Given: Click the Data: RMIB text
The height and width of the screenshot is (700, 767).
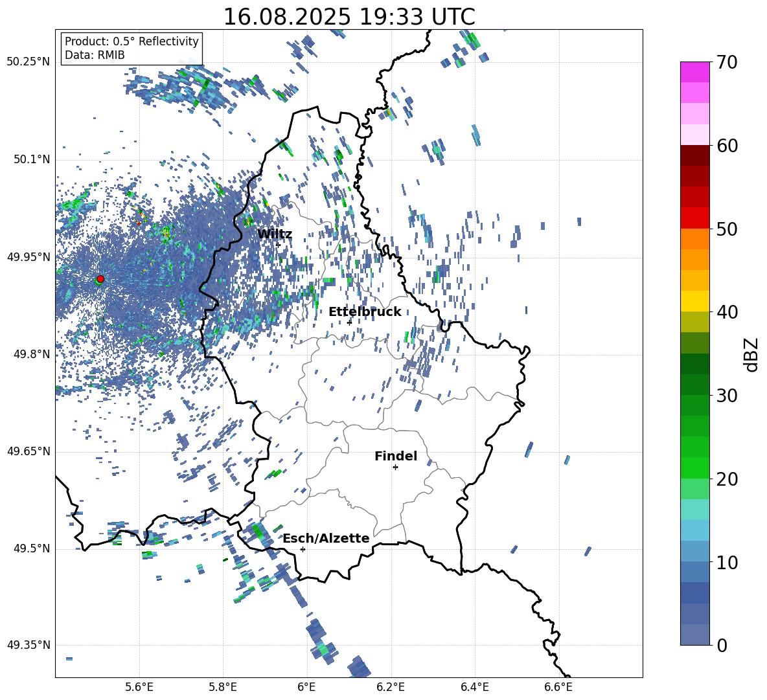Looking at the screenshot, I should (x=95, y=55).
